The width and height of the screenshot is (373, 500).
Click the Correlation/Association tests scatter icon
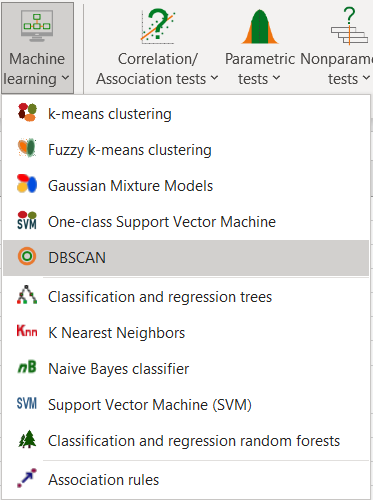158,26
